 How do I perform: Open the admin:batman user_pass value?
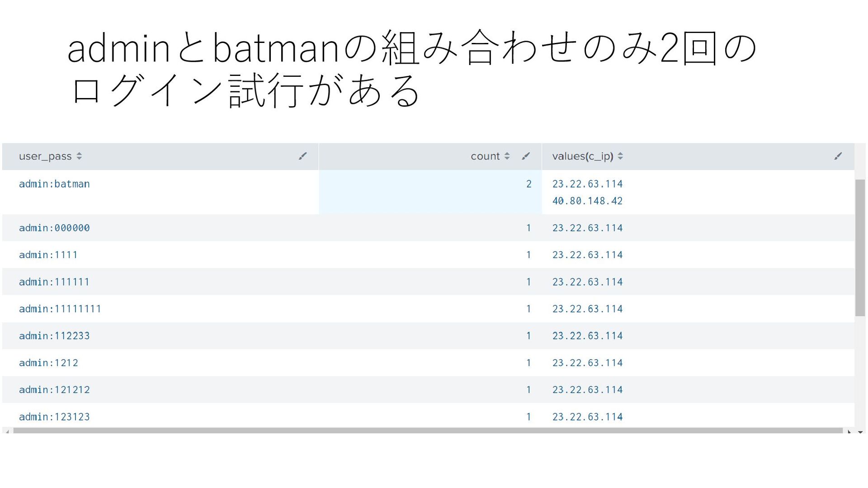coord(54,184)
